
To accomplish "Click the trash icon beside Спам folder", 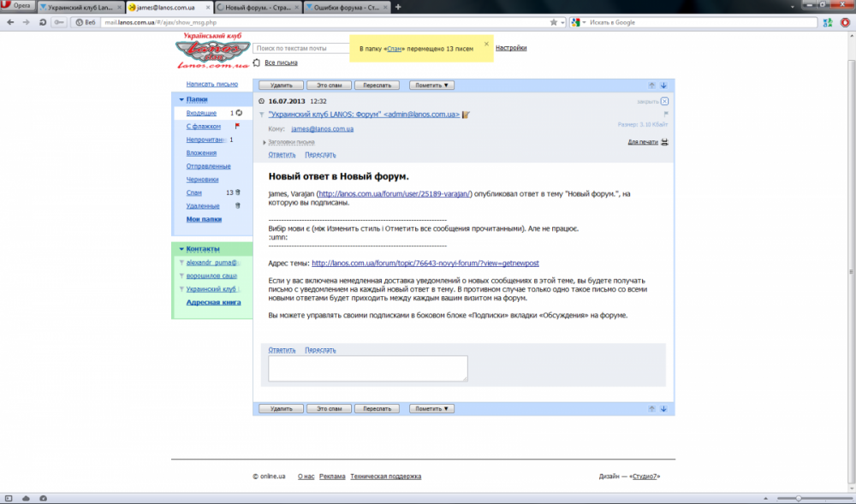I will coord(238,193).
